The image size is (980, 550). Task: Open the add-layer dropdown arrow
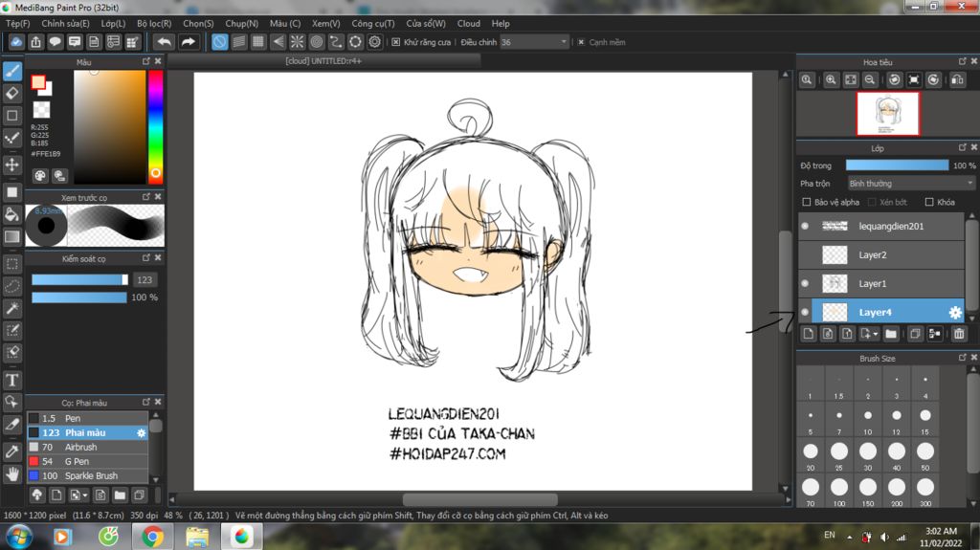pos(869,334)
